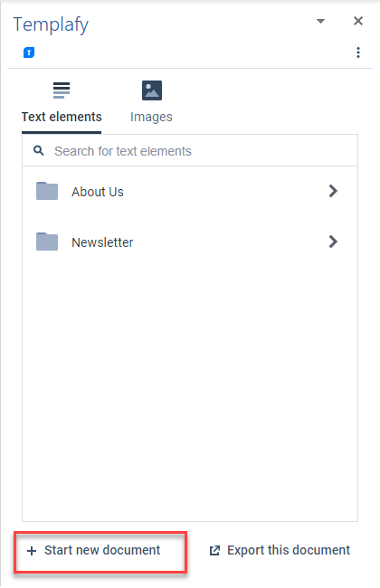Click the search magnifier icon
380x588 pixels.
(39, 151)
